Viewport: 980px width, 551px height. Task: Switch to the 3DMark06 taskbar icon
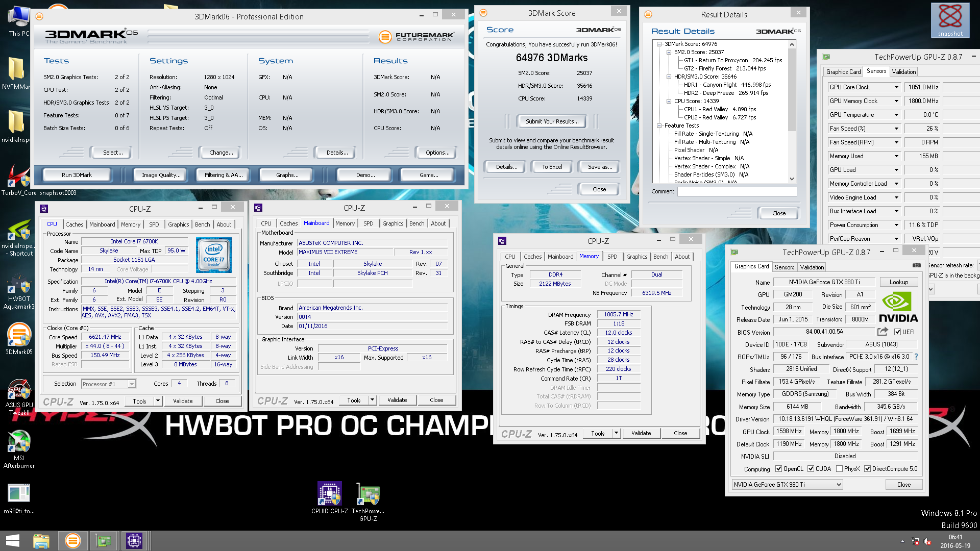coord(72,541)
